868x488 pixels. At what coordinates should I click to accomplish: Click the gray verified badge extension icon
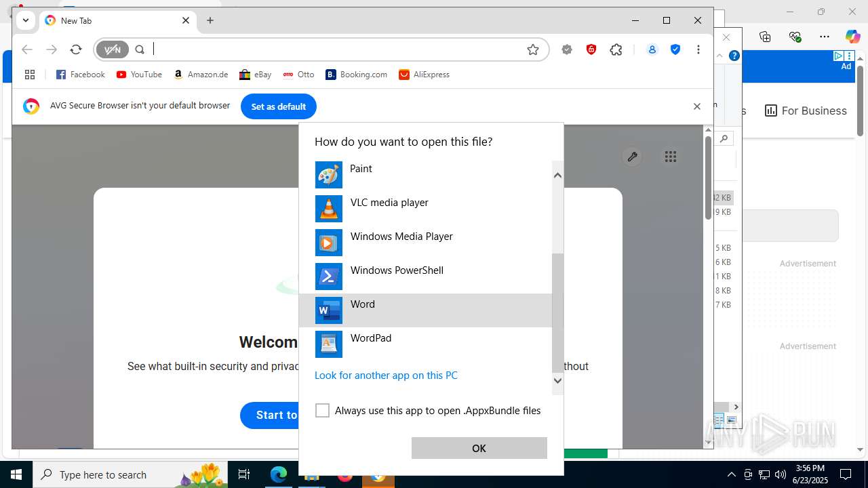tap(567, 49)
